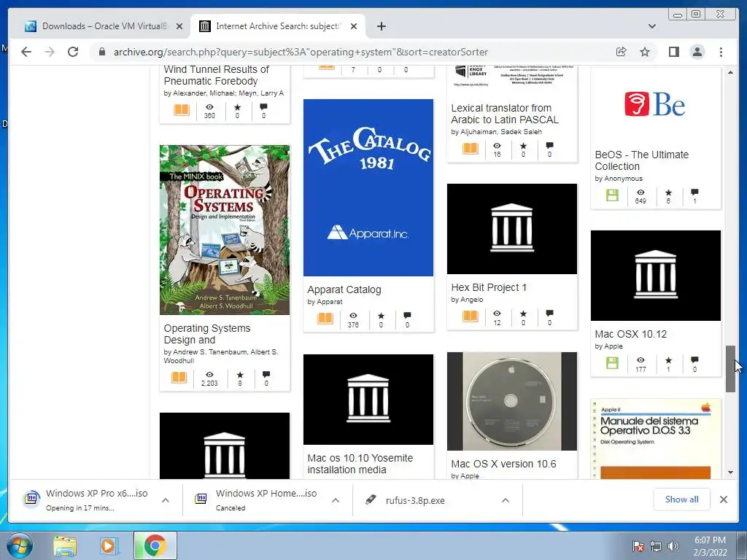Click "by Andrew S. Tanenbaum, Albert S. Woodhull" text
This screenshot has width=747, height=560.
(221, 356)
